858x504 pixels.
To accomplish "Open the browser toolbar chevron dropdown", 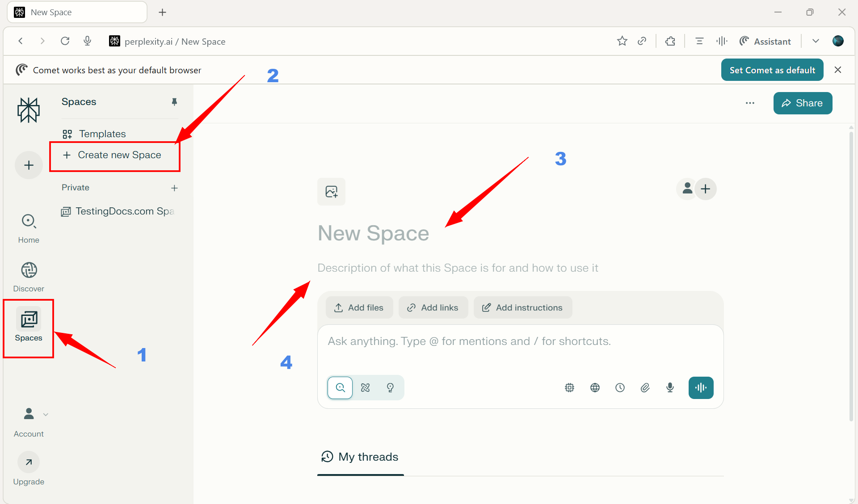I will click(816, 41).
